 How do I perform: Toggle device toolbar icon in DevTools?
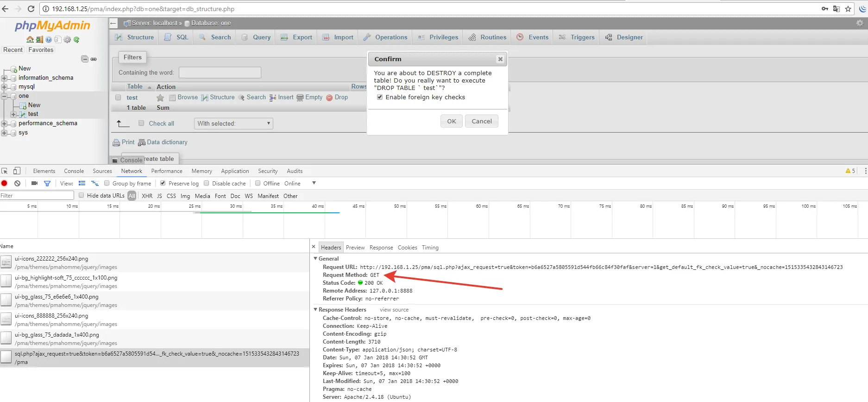pos(17,171)
